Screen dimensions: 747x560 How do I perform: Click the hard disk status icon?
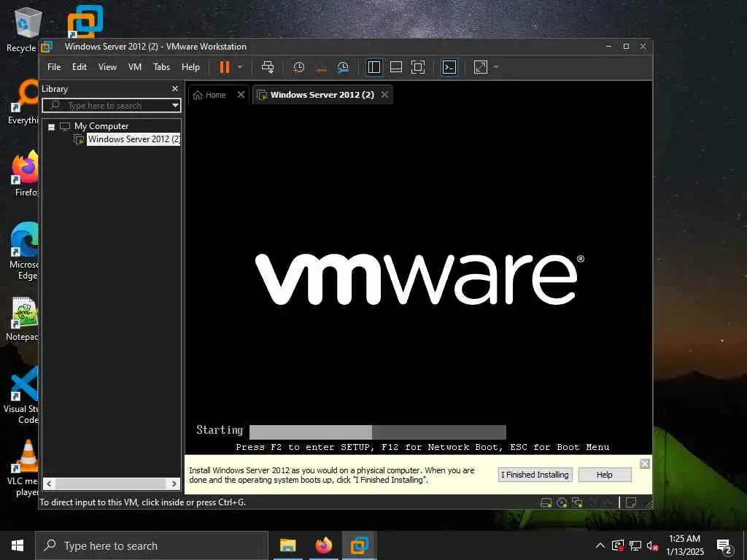[546, 503]
